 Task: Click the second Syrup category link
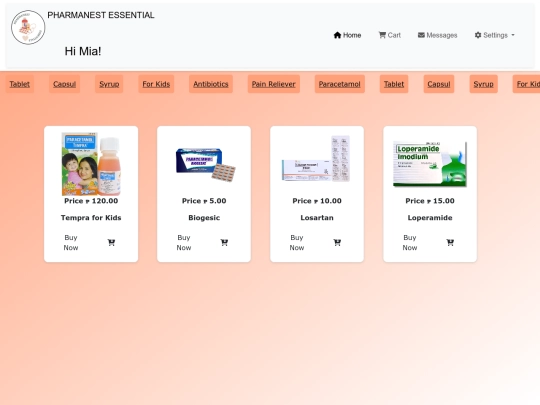pos(484,84)
